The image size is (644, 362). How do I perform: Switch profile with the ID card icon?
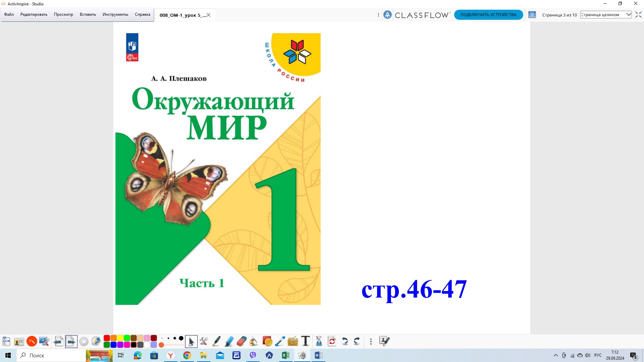(19, 342)
